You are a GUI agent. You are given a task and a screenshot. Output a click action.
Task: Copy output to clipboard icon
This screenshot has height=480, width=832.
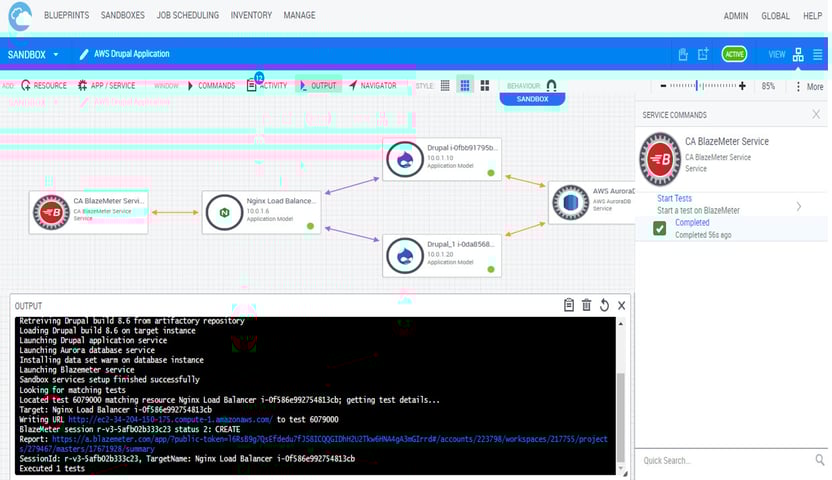tap(569, 305)
